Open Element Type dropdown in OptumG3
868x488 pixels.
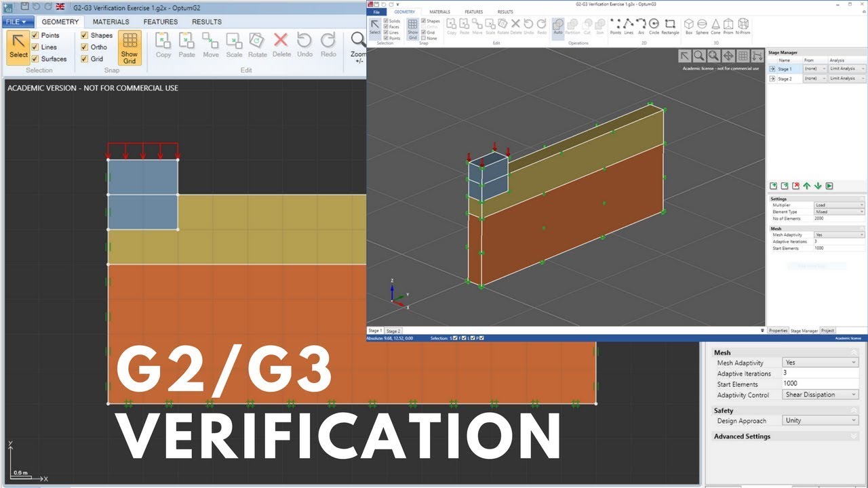(840, 211)
